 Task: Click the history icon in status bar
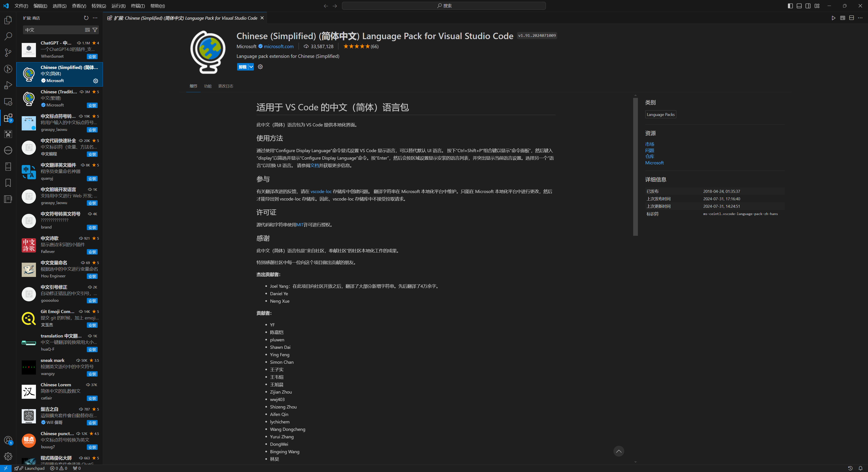pyautogui.click(x=850, y=468)
